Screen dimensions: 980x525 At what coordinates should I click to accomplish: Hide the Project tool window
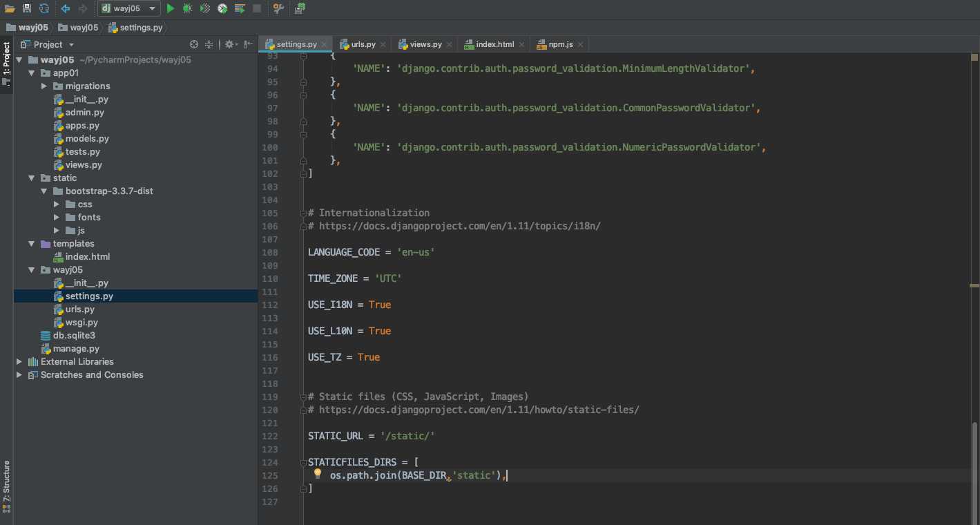coord(247,44)
